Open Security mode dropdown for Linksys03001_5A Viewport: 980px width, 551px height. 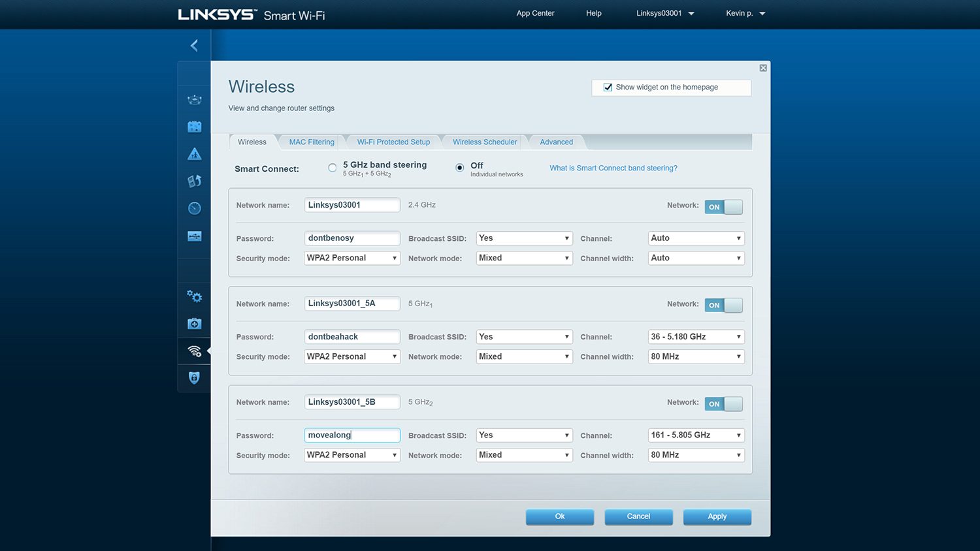[x=352, y=356]
